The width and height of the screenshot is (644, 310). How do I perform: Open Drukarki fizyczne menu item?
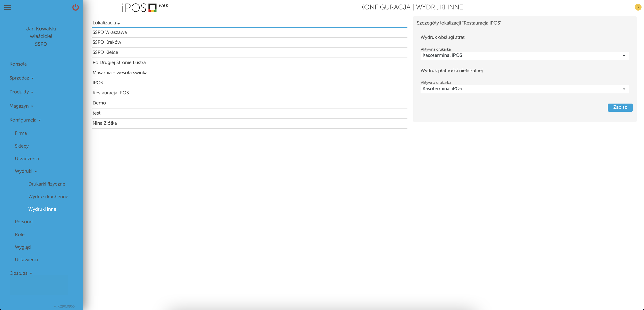tap(47, 184)
